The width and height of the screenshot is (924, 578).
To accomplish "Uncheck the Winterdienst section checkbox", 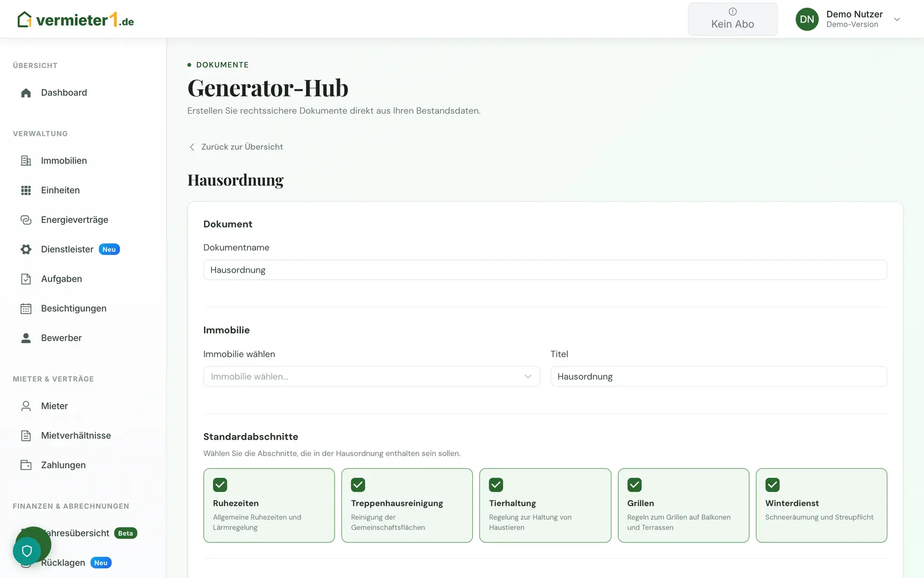I will pyautogui.click(x=772, y=485).
